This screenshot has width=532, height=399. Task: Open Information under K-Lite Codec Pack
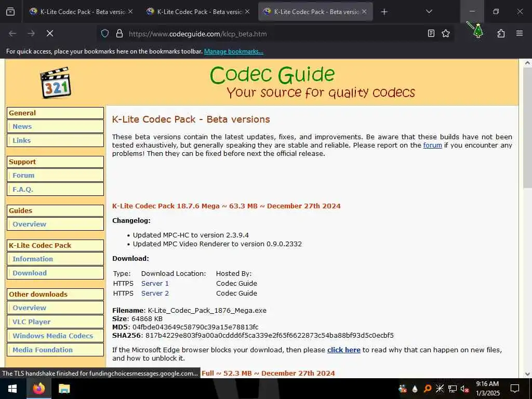point(33,259)
